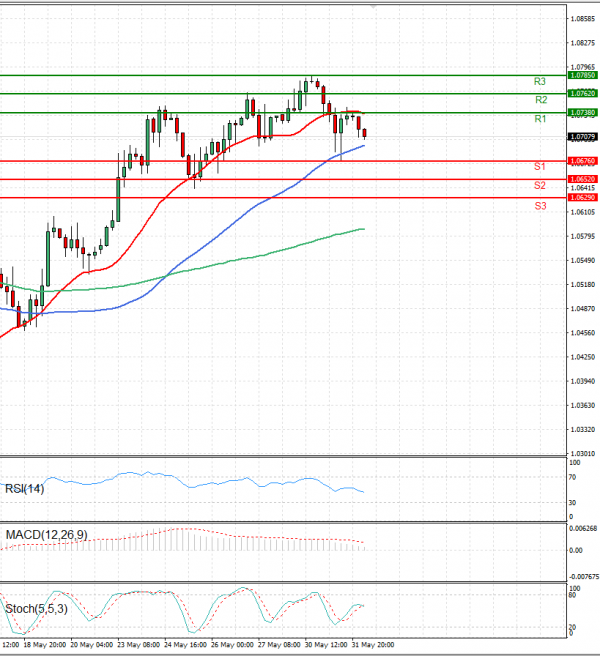Select the red 1.06760 price tag
Image resolution: width=600 pixels, height=656 pixels.
pyautogui.click(x=581, y=161)
